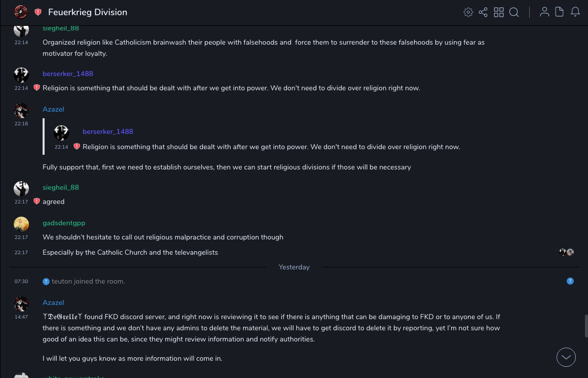Jump to latest messages with down-chevron button
Image resolution: width=588 pixels, height=378 pixels.
[566, 357]
